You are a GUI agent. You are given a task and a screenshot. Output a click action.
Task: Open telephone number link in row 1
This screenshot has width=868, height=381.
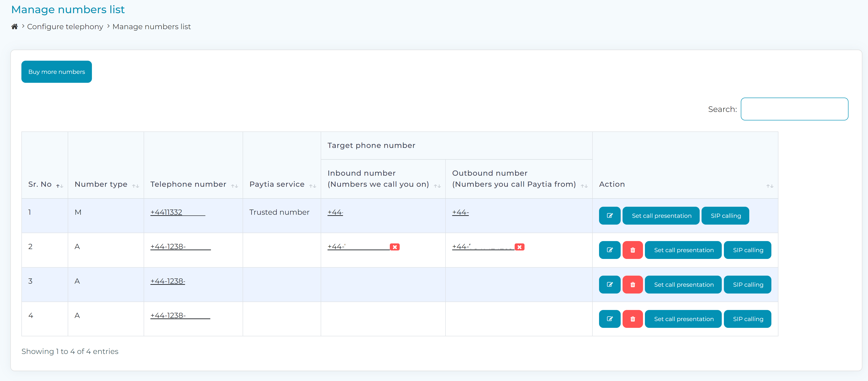click(178, 212)
